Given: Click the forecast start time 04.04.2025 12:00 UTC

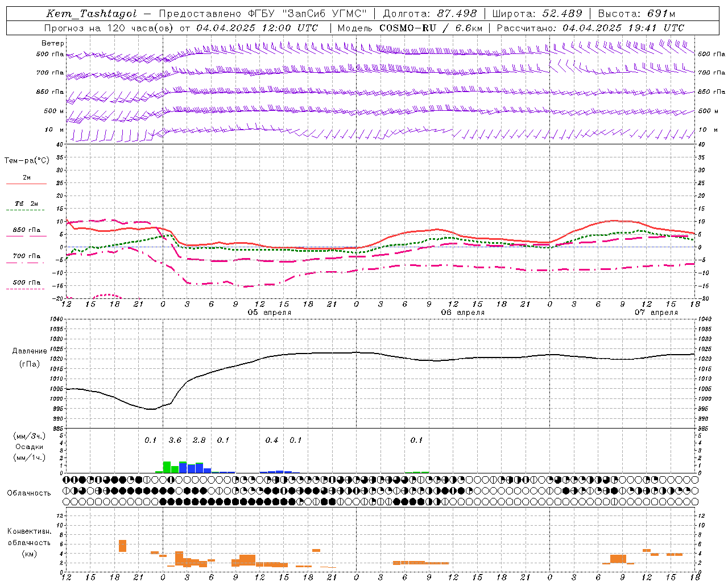Looking at the screenshot, I should pos(257,28).
